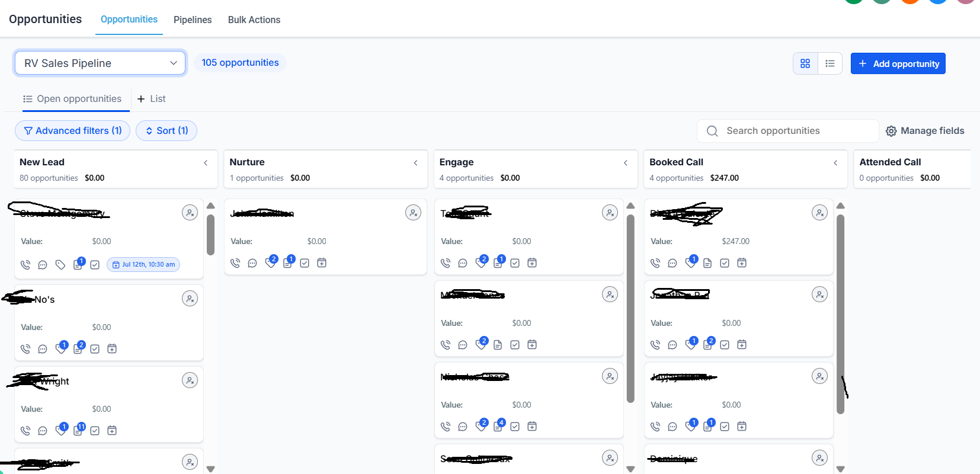The height and width of the screenshot is (474, 980).
Task: Click the Manage fields gear icon
Action: (x=891, y=131)
